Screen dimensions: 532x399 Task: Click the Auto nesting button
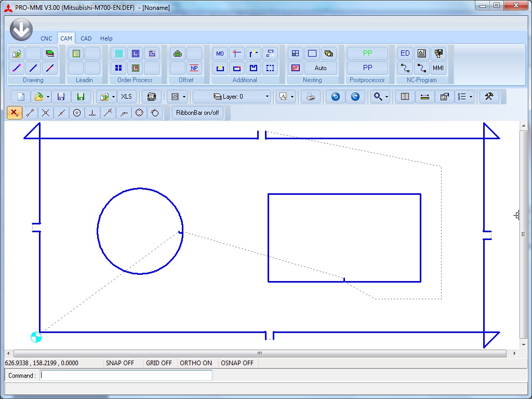pyautogui.click(x=321, y=68)
